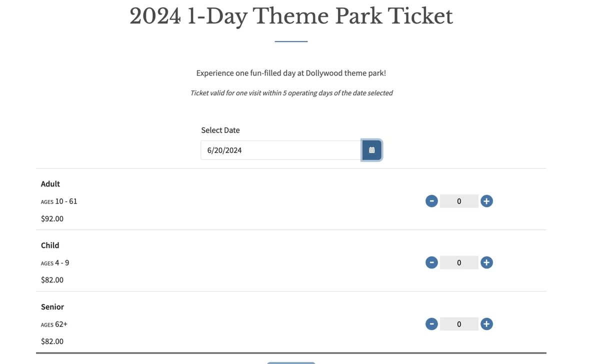The height and width of the screenshot is (364, 600).
Task: Click the blue button at the page bottom
Action: [291, 362]
